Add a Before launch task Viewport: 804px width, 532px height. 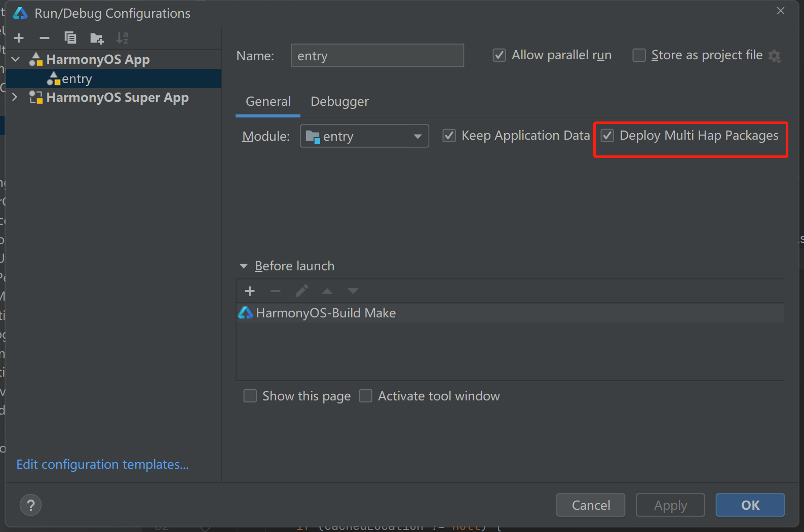tap(250, 291)
